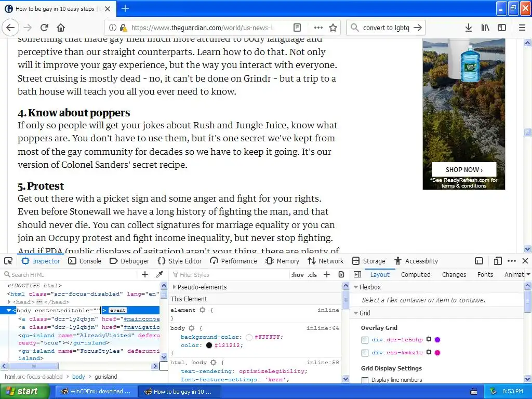Show site information in the address bar
The image size is (532, 399).
[112, 28]
